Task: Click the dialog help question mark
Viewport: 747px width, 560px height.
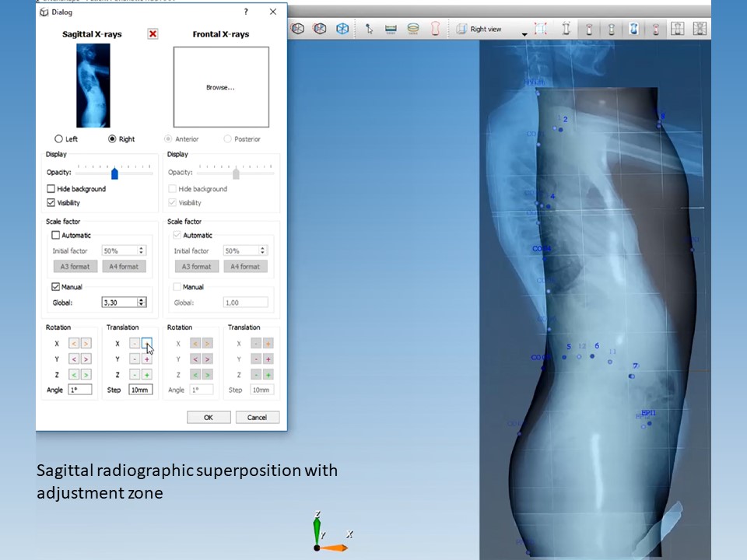Action: [246, 12]
